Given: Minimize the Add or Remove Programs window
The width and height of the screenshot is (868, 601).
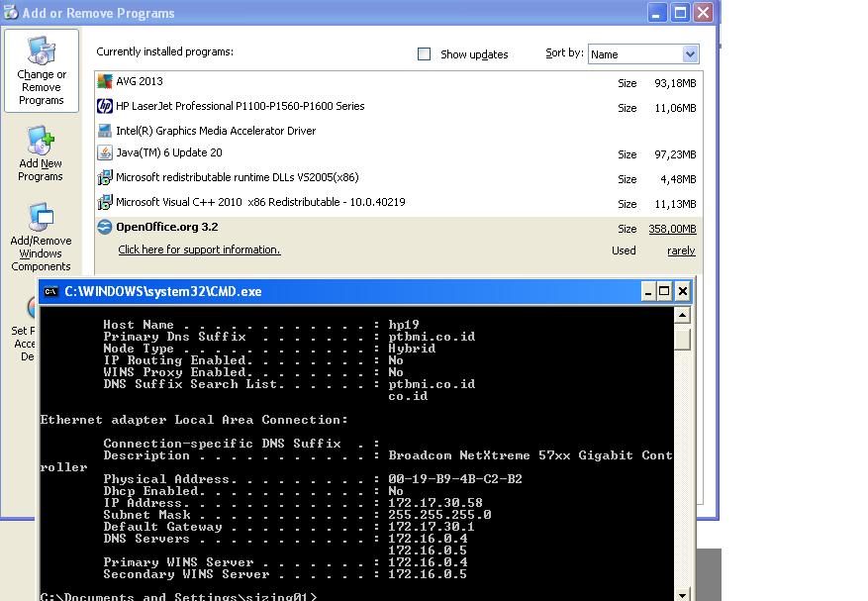Looking at the screenshot, I should 657,13.
